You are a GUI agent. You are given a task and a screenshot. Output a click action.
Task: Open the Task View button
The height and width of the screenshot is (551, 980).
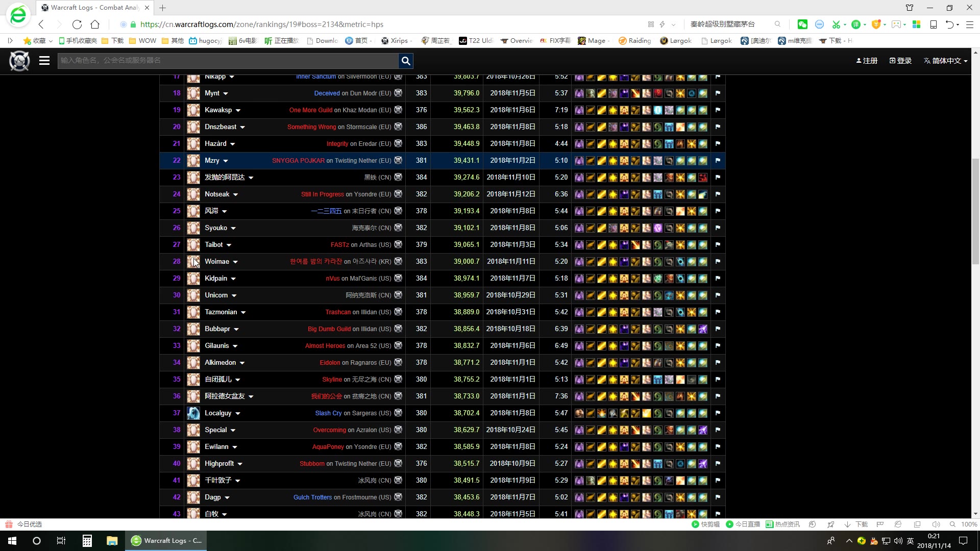[x=61, y=541]
